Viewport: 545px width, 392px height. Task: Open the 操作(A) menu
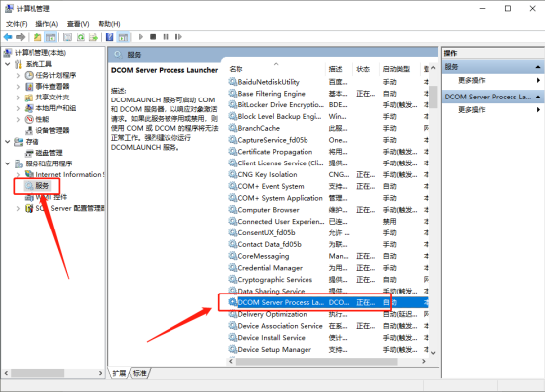[x=47, y=24]
